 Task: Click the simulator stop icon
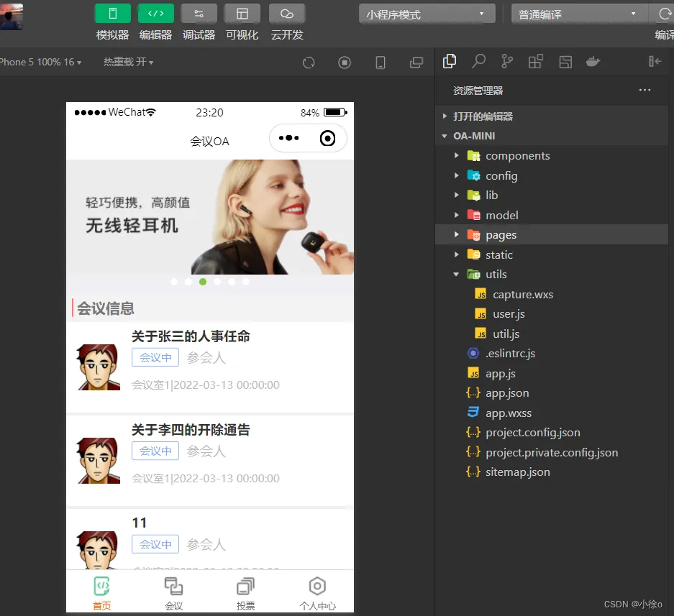tap(345, 63)
